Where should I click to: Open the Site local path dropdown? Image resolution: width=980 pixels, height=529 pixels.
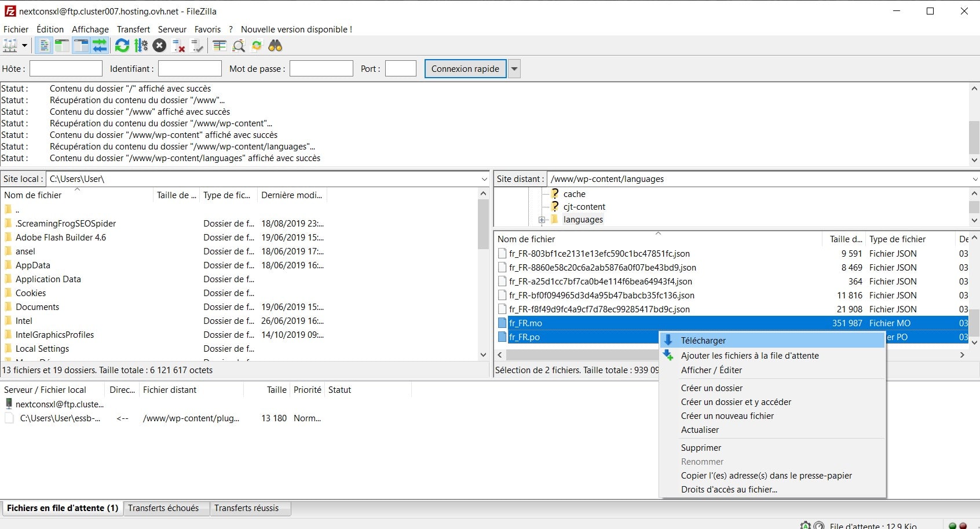point(484,179)
